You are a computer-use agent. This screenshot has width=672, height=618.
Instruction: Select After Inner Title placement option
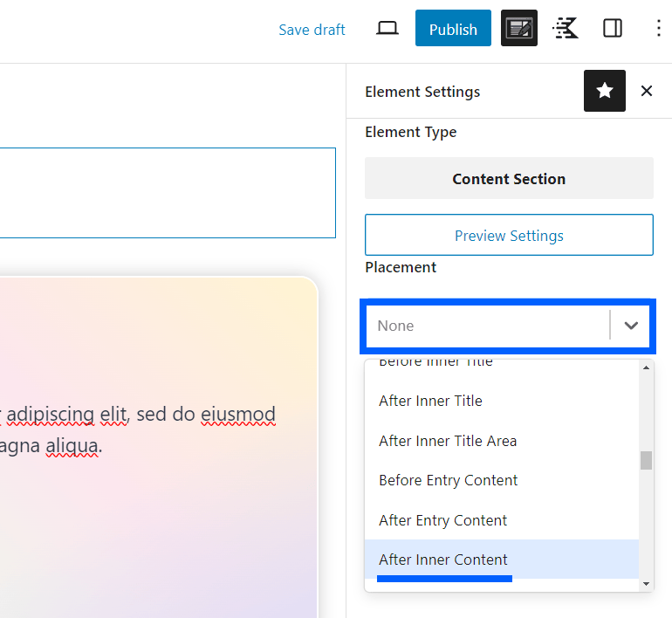pos(430,401)
